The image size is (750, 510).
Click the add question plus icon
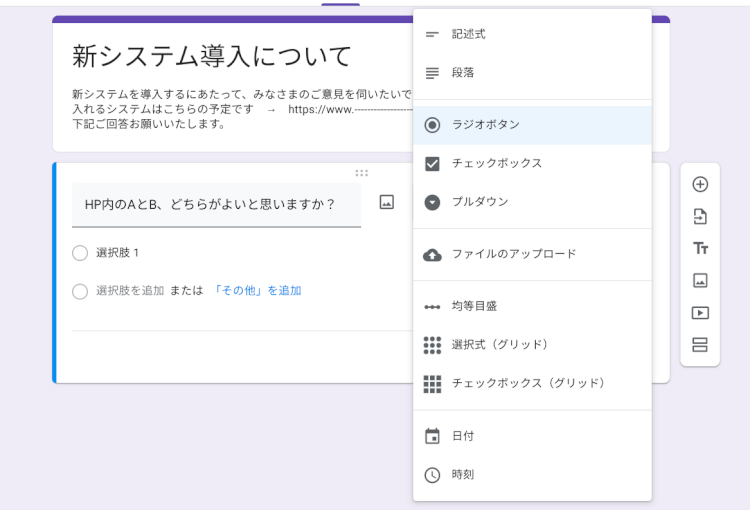point(700,184)
